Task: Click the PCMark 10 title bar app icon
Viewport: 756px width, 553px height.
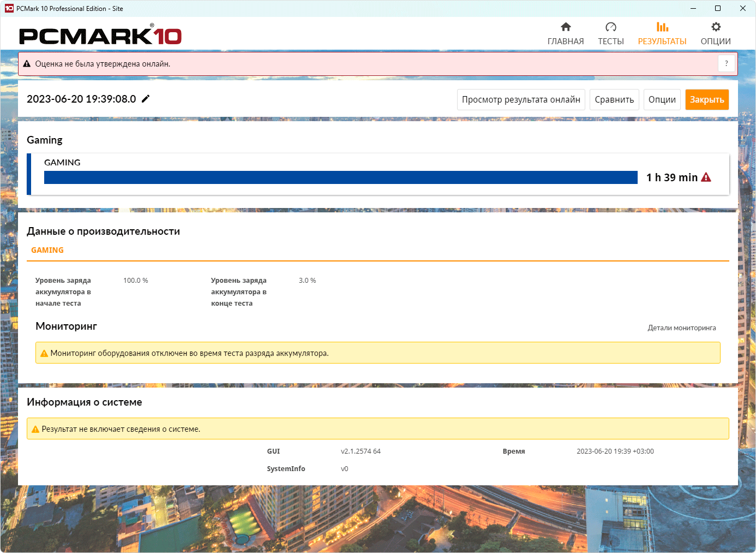Action: [9, 8]
